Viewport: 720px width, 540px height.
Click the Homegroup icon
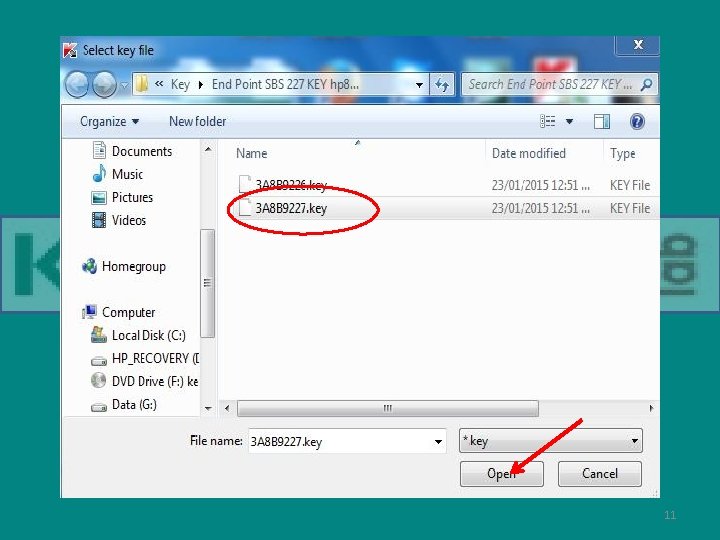point(90,266)
